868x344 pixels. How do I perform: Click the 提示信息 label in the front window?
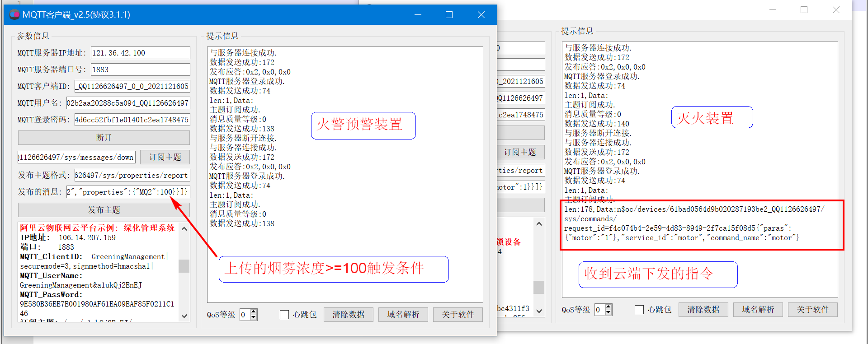(x=222, y=36)
